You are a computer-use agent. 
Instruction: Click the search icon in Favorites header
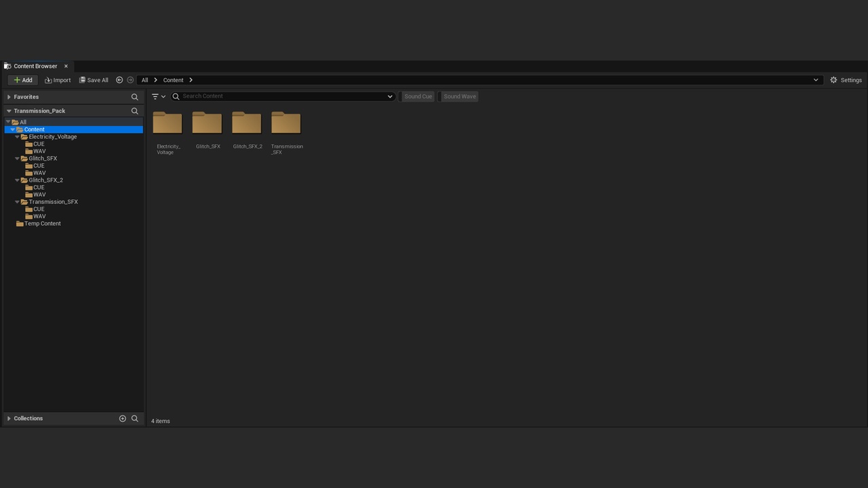tap(134, 97)
